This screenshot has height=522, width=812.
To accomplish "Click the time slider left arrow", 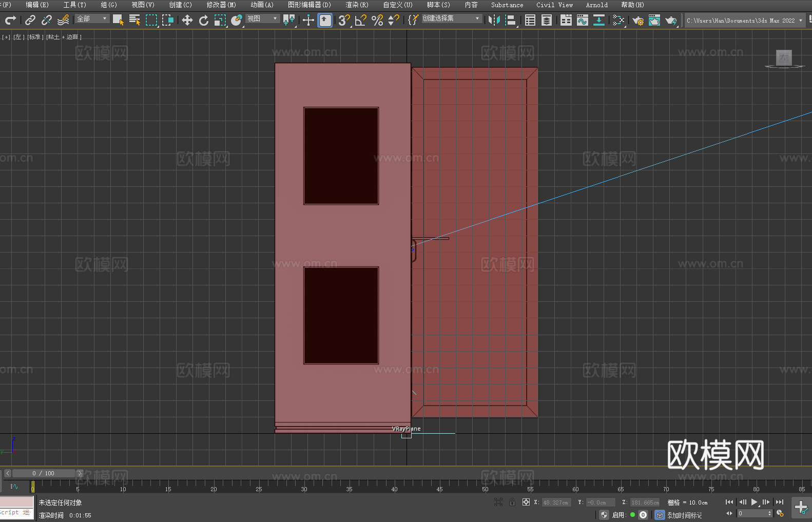I will [x=7, y=473].
